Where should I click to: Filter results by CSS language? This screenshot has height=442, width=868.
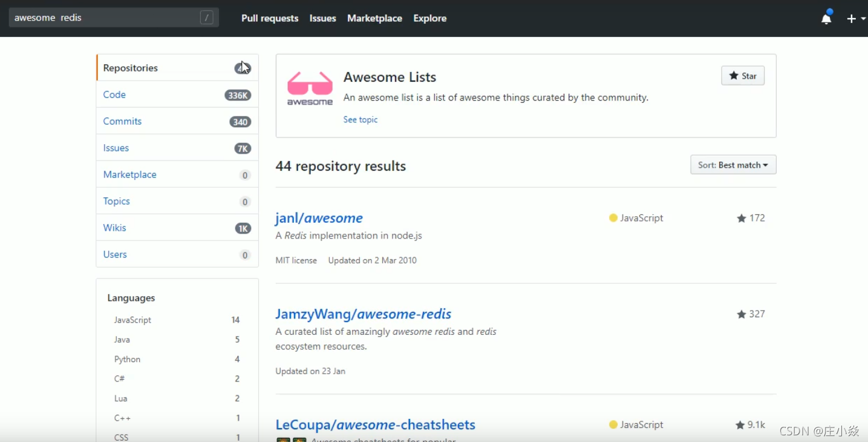coord(177,437)
